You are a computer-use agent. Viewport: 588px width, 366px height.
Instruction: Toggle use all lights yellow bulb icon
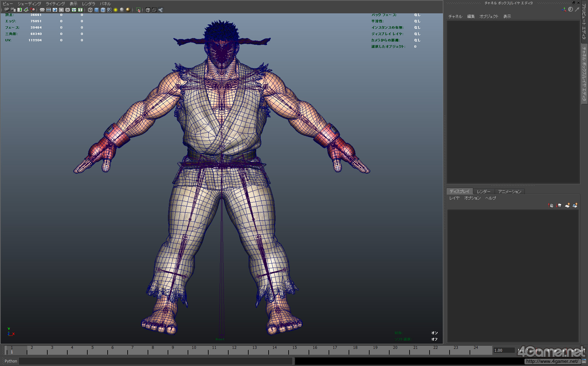click(116, 10)
